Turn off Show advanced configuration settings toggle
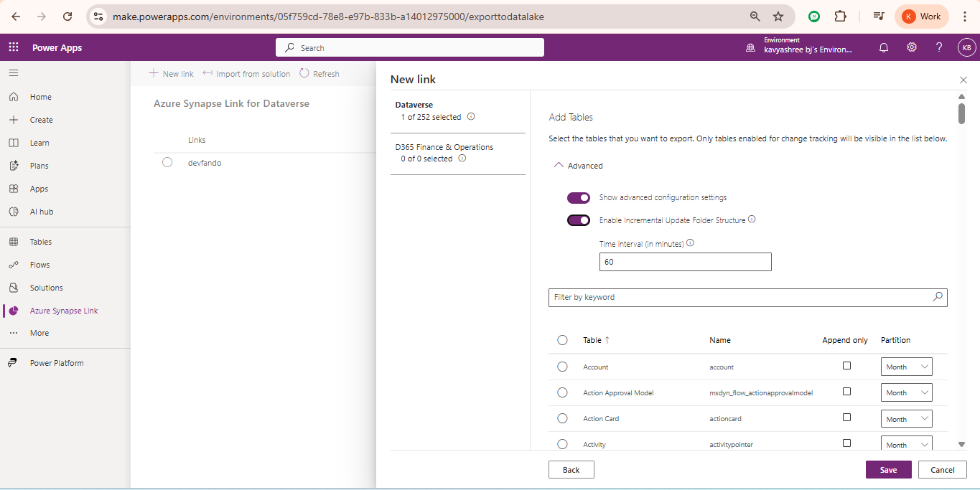This screenshot has width=980, height=490. pos(579,197)
